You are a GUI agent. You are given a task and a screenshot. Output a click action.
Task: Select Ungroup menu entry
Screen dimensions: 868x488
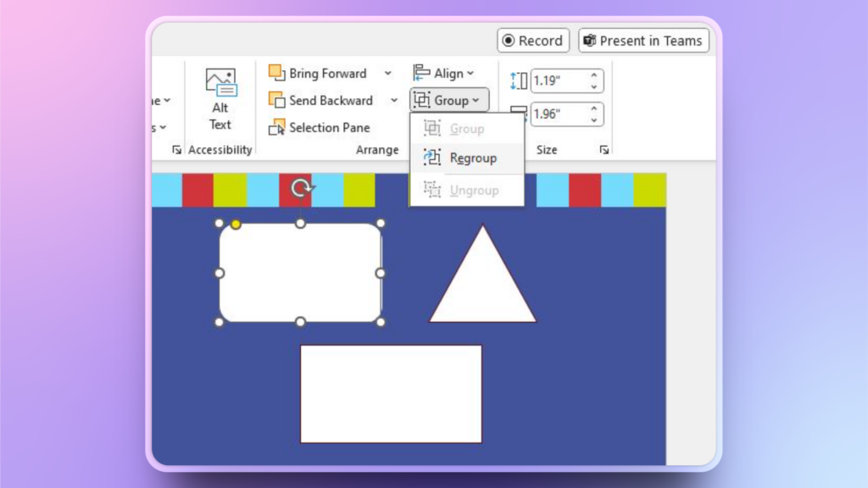(467, 191)
